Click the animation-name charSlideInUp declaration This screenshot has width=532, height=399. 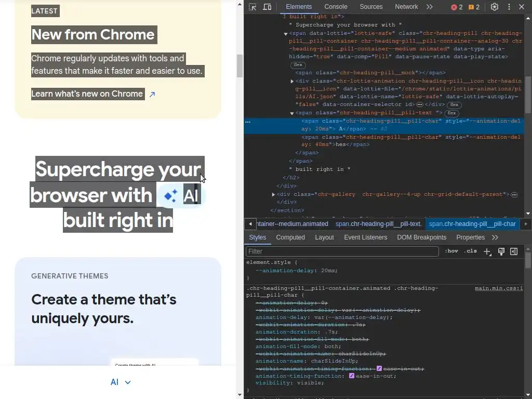307,362
